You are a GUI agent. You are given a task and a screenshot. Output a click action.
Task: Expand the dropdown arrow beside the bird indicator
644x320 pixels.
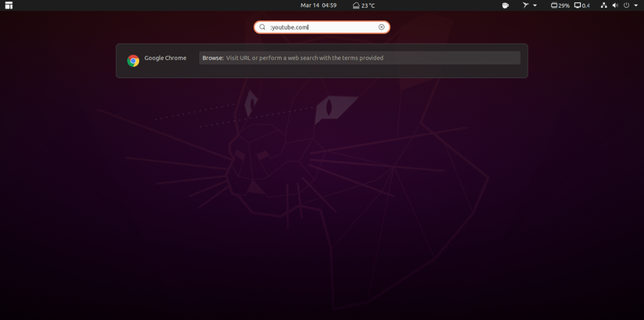pos(535,5)
